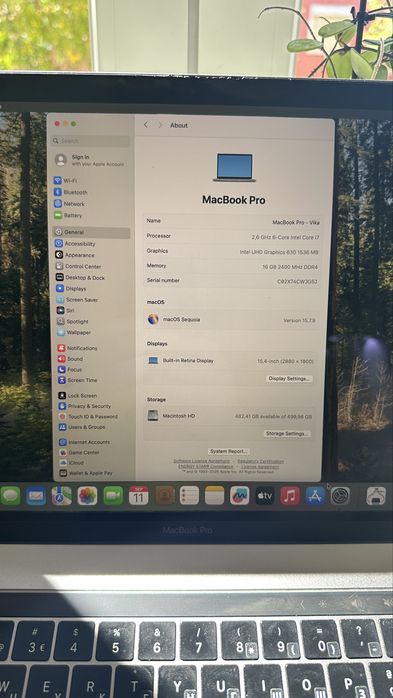Viewport: 393px width, 698px height.
Task: Launch Maps from the Dock
Action: (61, 495)
